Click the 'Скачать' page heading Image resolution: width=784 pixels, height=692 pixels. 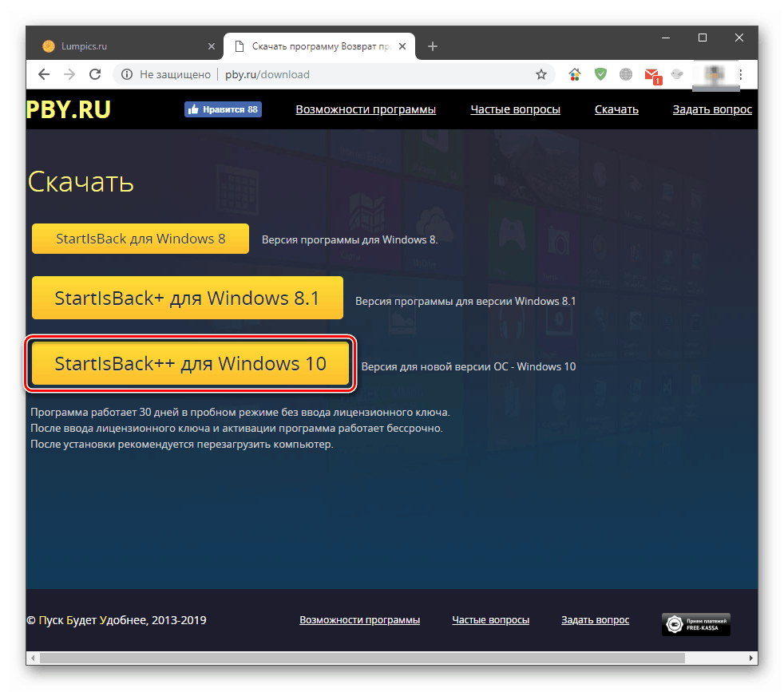81,182
